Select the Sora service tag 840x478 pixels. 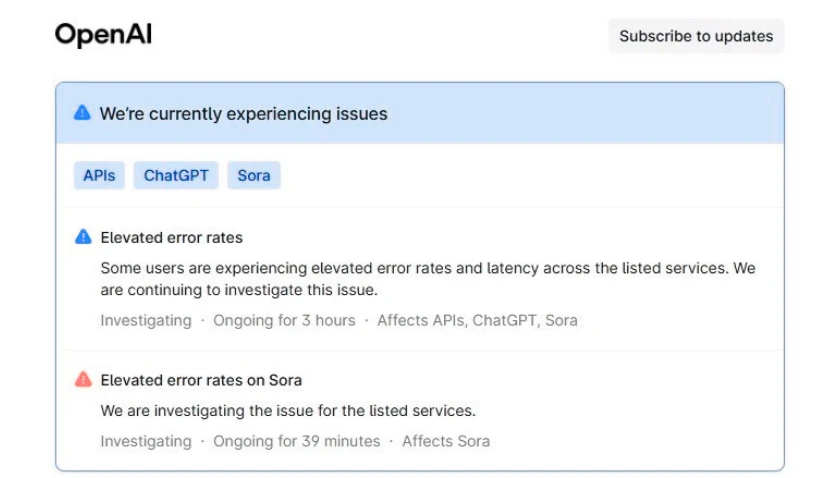pyautogui.click(x=253, y=175)
